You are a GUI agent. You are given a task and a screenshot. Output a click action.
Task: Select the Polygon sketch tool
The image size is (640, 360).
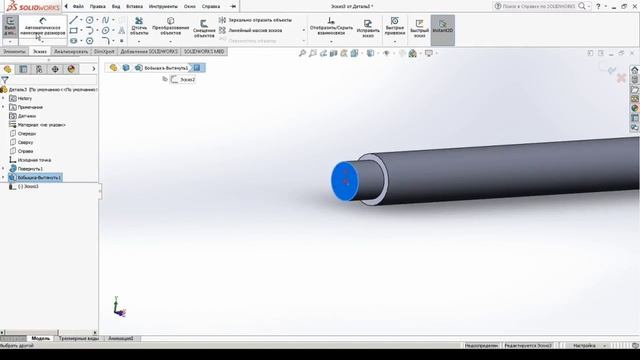90,41
